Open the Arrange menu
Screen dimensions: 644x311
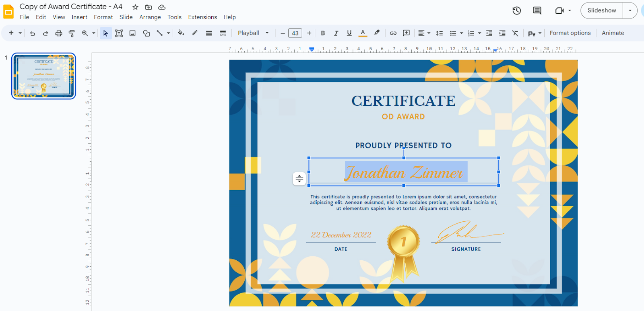click(x=150, y=17)
